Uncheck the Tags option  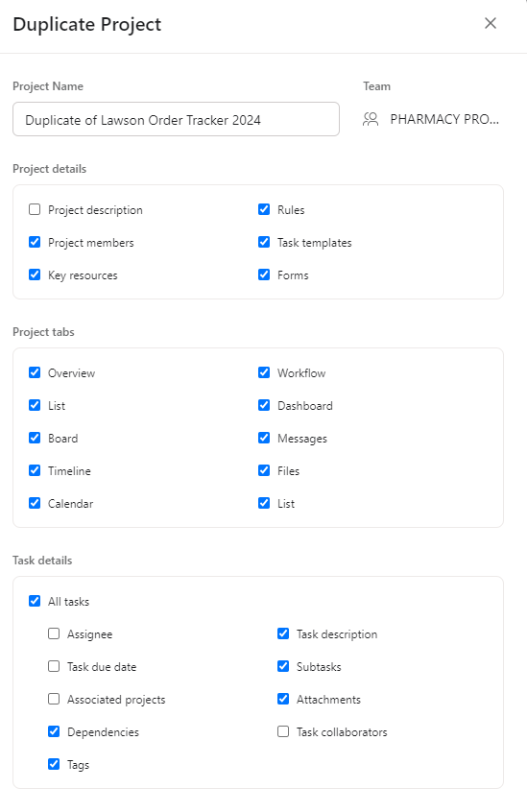tap(54, 764)
